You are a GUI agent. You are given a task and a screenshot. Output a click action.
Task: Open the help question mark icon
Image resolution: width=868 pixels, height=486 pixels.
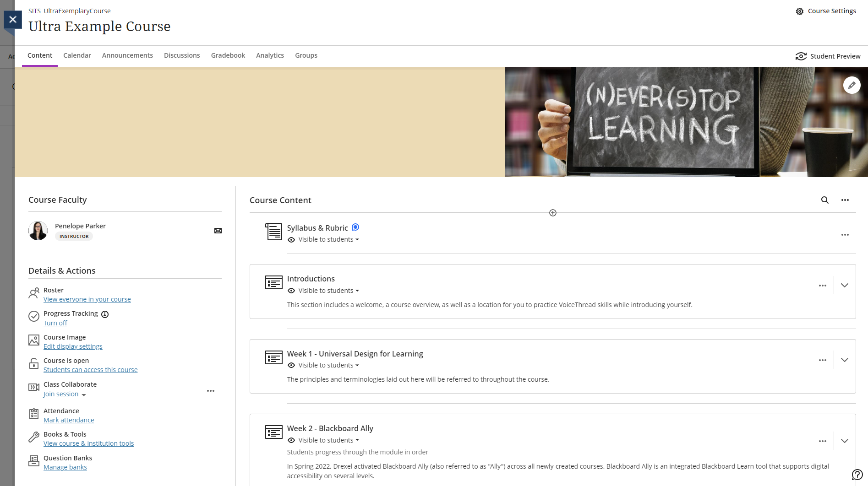click(857, 475)
